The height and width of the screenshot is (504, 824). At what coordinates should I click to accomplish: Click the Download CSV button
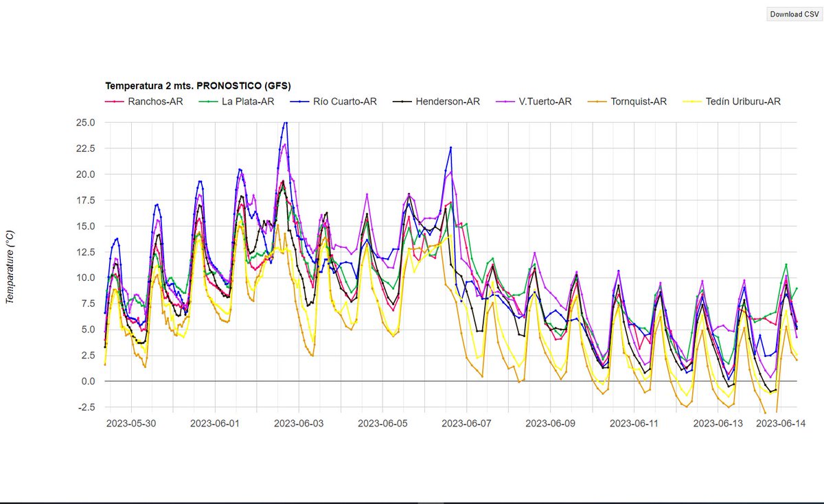click(793, 14)
